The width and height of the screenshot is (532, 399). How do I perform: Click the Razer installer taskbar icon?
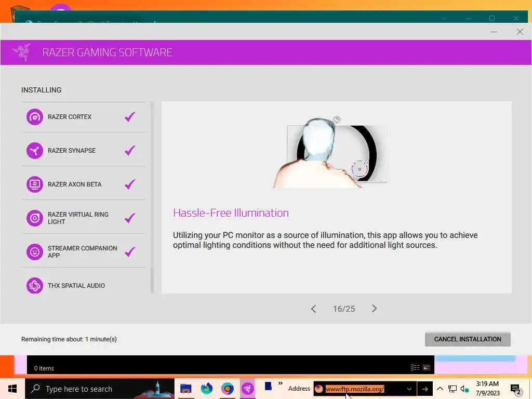[x=248, y=389]
